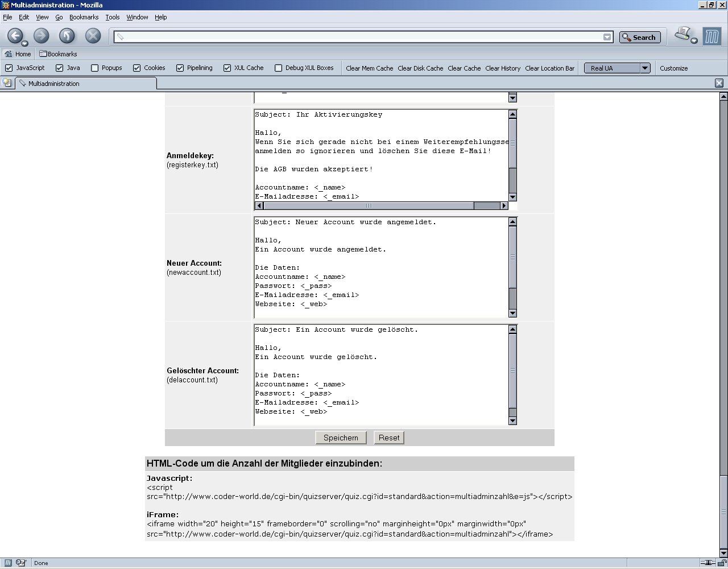Click Neuer Account textarea scroll up arrow
The image size is (728, 569).
pyautogui.click(x=512, y=222)
